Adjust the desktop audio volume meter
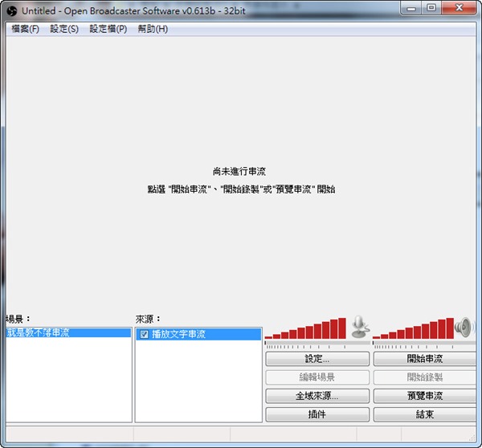 413,328
